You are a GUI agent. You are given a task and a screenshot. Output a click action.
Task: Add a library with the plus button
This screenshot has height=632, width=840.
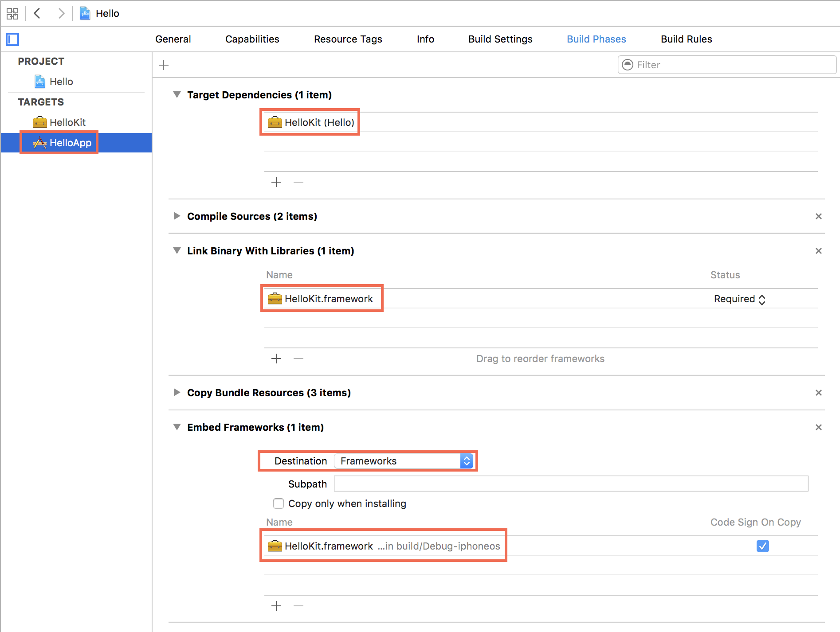276,359
